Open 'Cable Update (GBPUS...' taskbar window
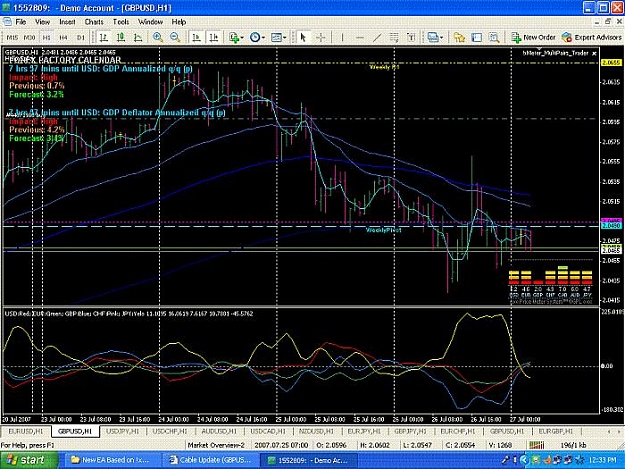 pos(209,460)
